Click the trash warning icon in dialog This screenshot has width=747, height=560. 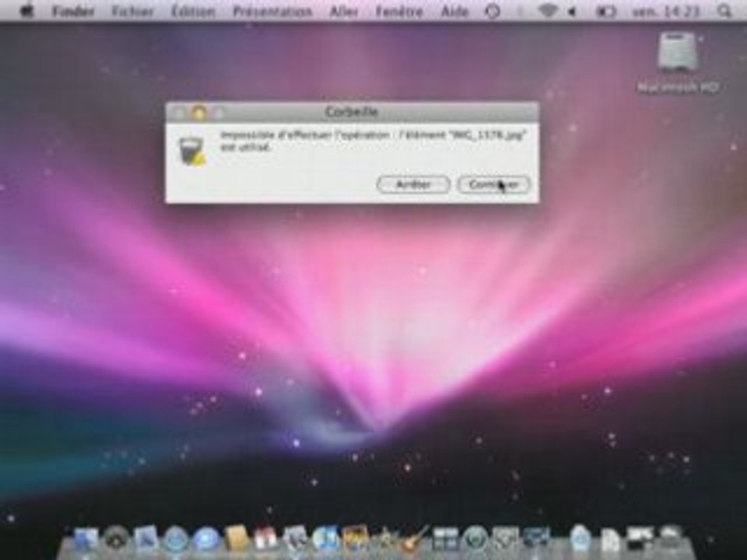(x=192, y=150)
